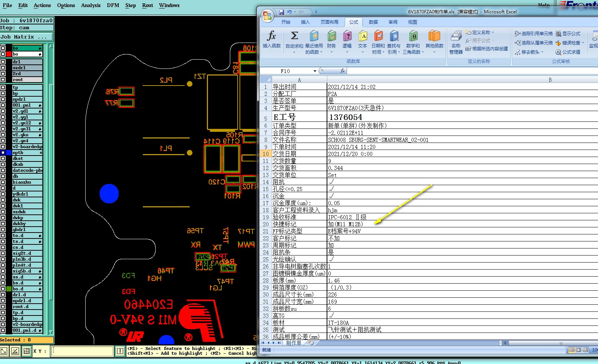
Task: Click the exclamation mark icon near coordinate field
Action: pyautogui.click(x=120, y=351)
